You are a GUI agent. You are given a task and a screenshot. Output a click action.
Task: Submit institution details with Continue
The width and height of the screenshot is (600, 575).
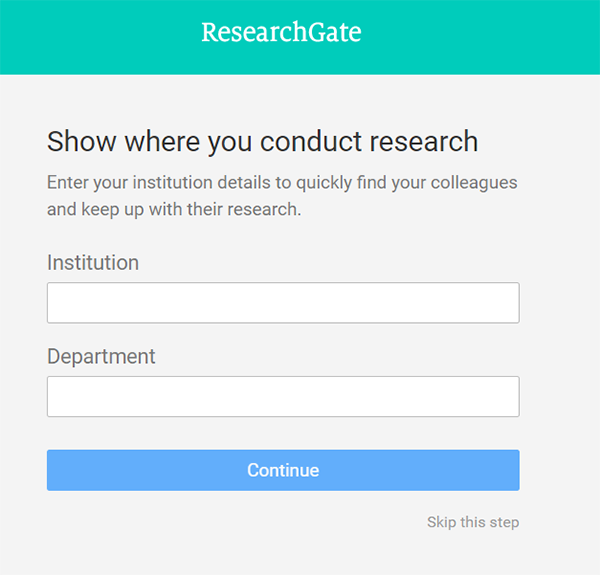(x=283, y=470)
